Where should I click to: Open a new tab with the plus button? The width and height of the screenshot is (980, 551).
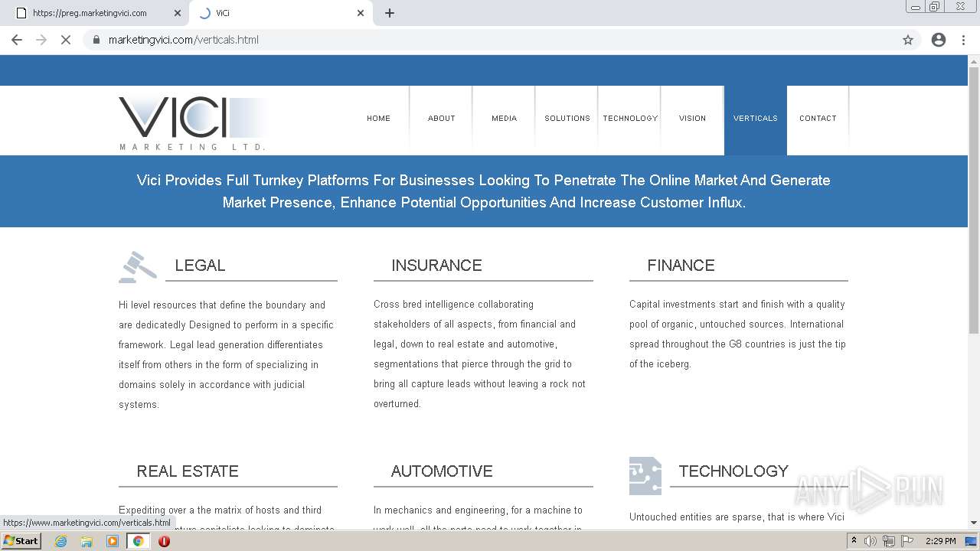(x=389, y=13)
